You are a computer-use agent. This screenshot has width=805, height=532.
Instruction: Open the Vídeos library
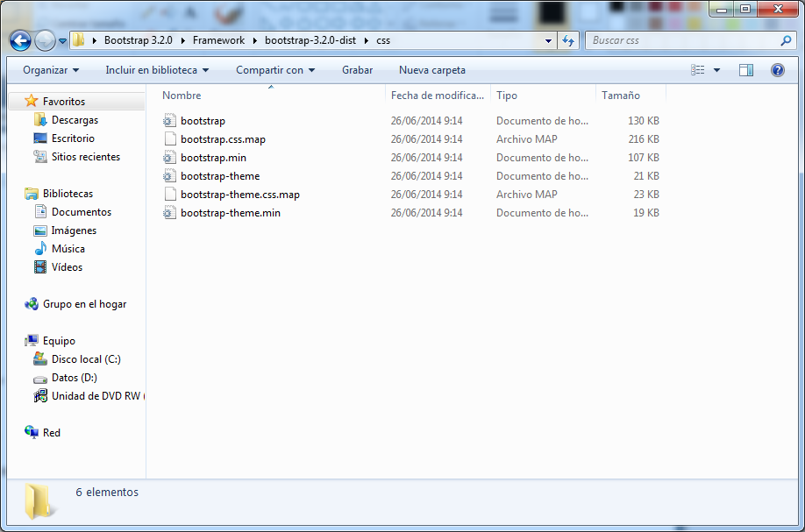point(67,268)
